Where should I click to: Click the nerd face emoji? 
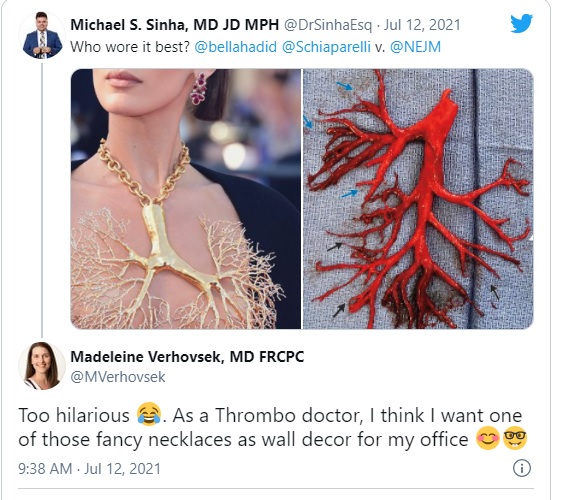pos(515,438)
